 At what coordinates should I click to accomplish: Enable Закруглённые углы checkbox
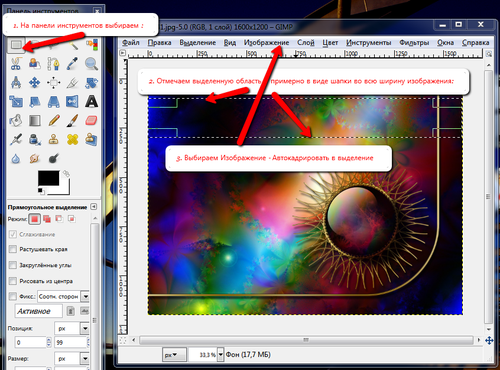[13, 265]
